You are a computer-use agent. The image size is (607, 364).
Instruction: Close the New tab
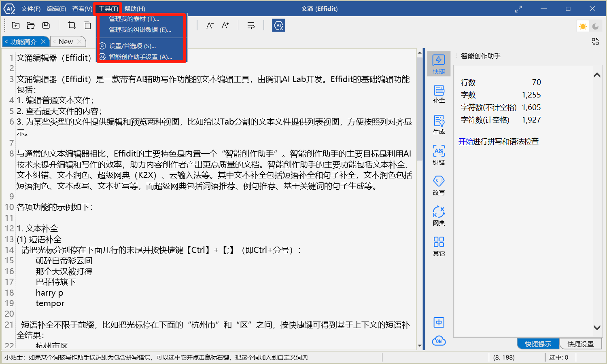pyautogui.click(x=79, y=42)
